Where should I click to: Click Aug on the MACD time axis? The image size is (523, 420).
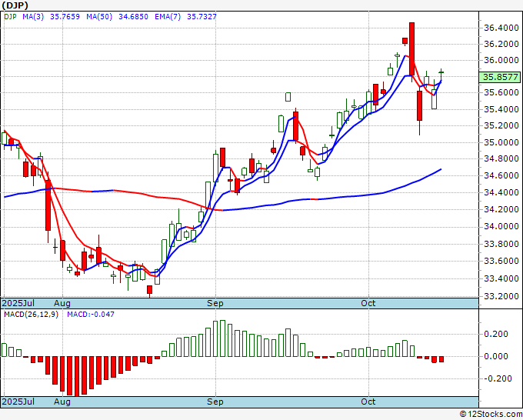62,402
